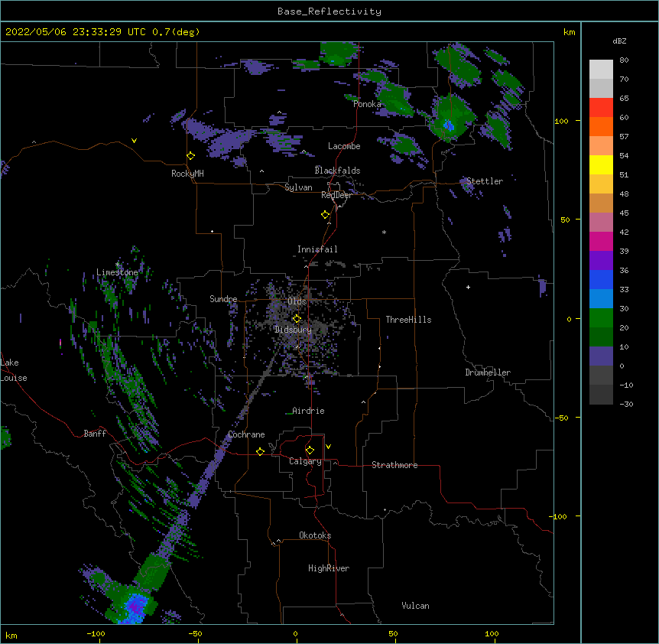This screenshot has width=659, height=644.
Task: Select the orange 57-60 dBZ legend swatch
Action: pyautogui.click(x=601, y=126)
